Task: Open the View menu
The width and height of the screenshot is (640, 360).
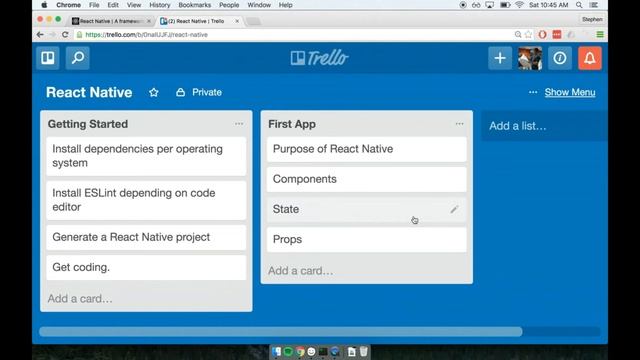Action: tap(134, 5)
